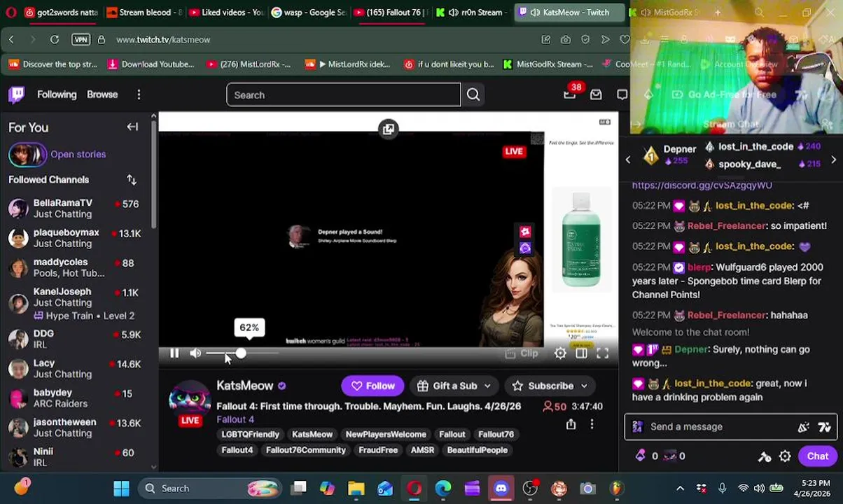Open File Explorer from the taskbar
Image resolution: width=843 pixels, height=504 pixels.
(x=356, y=489)
